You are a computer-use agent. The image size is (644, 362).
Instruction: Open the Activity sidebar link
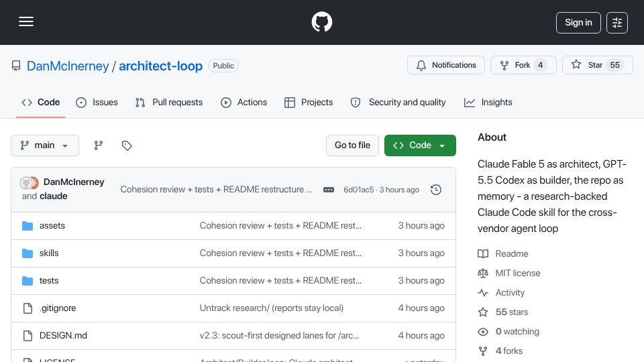(x=510, y=293)
